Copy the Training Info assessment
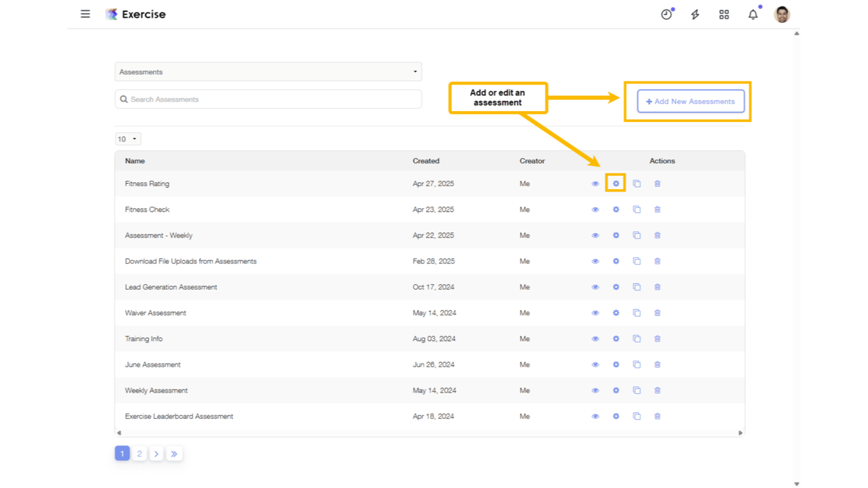Viewport: 868px width, 488px height. (637, 339)
